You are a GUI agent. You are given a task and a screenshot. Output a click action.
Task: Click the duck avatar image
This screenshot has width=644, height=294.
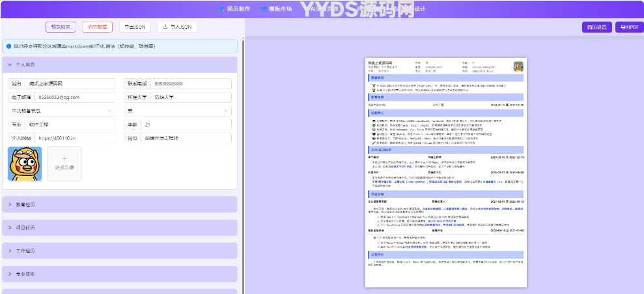coord(25,163)
